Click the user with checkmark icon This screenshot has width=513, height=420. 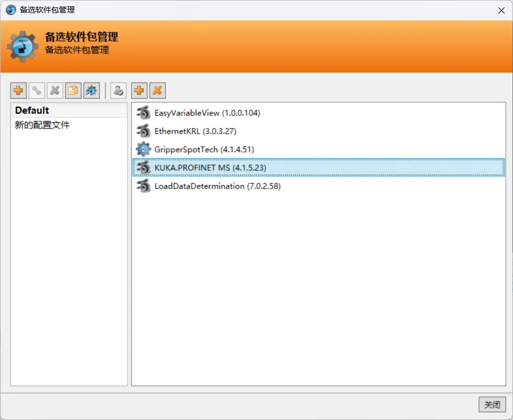119,90
